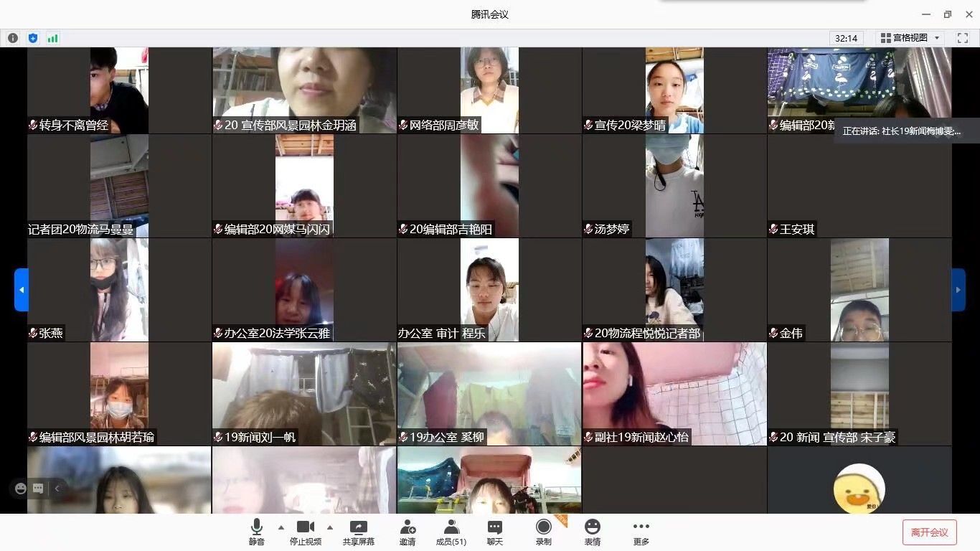Open the 邀请 invite icon
The width and height of the screenshot is (980, 551).
click(x=407, y=532)
